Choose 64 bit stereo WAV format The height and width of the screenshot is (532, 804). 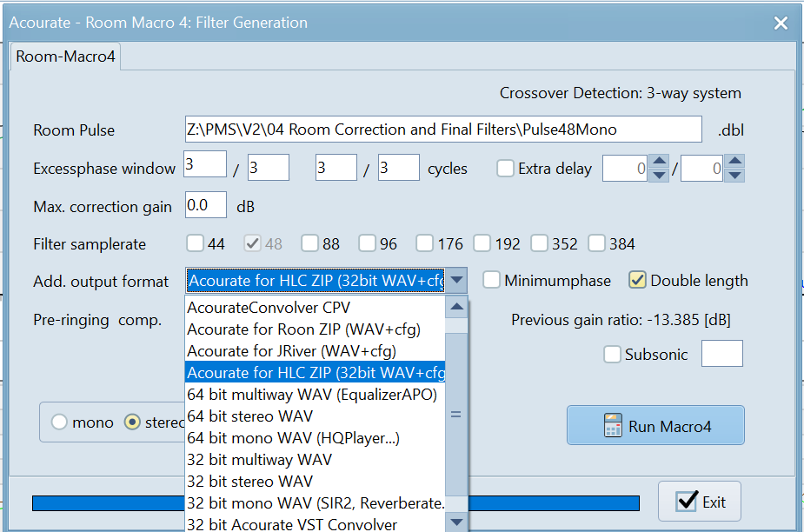[315, 416]
